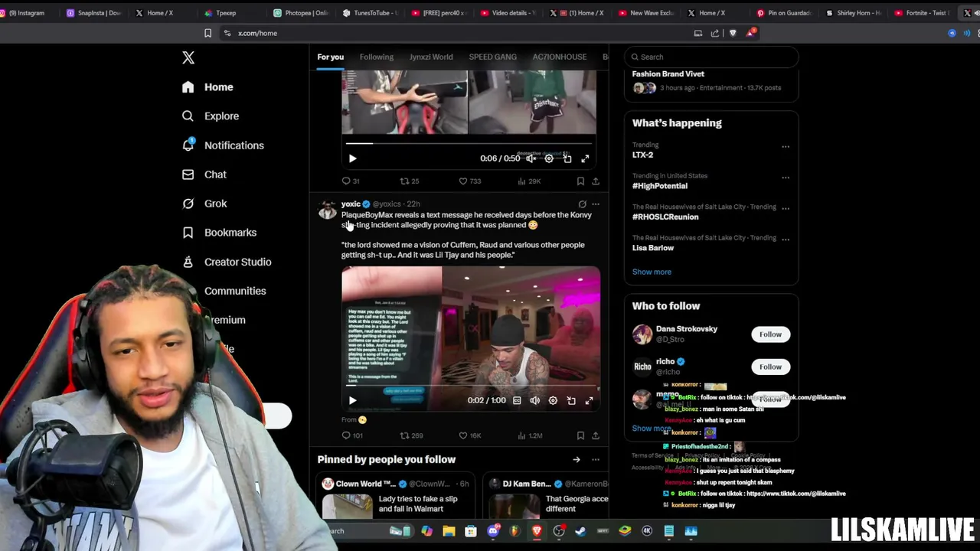Open more options for the #HighPotential trend

[x=786, y=178]
